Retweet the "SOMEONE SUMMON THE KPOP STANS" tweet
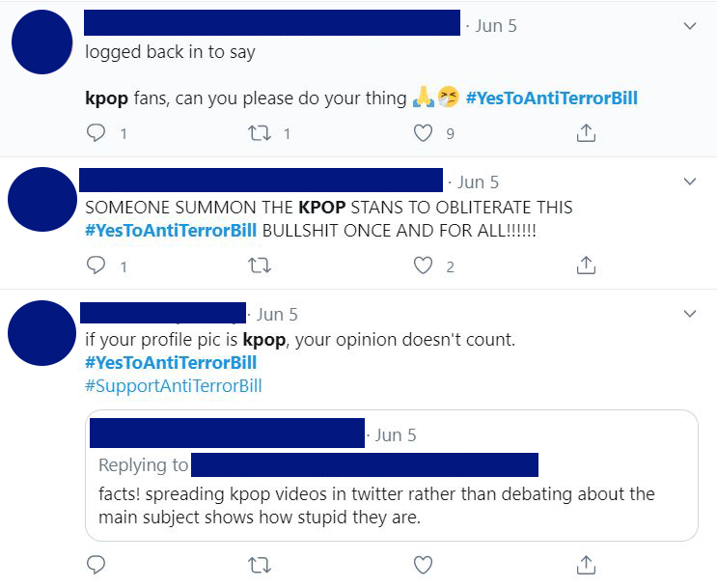This screenshot has height=588, width=717. (259, 266)
